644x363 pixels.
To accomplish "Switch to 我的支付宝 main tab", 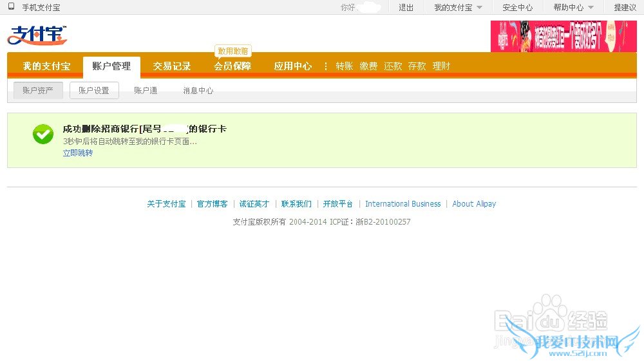I will click(46, 66).
